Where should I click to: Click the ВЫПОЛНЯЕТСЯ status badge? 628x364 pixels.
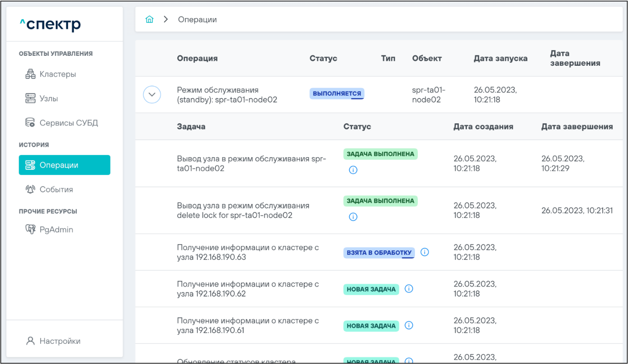pyautogui.click(x=337, y=93)
